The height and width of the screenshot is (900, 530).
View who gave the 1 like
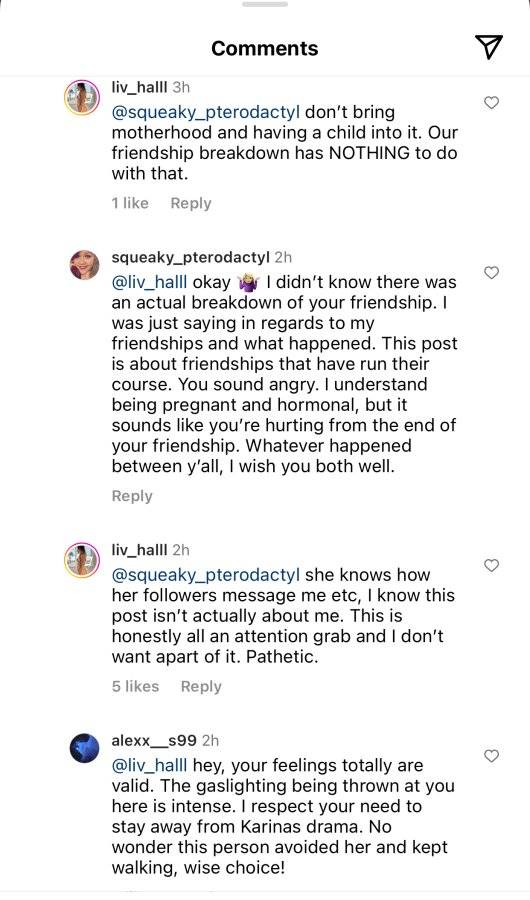click(x=130, y=203)
